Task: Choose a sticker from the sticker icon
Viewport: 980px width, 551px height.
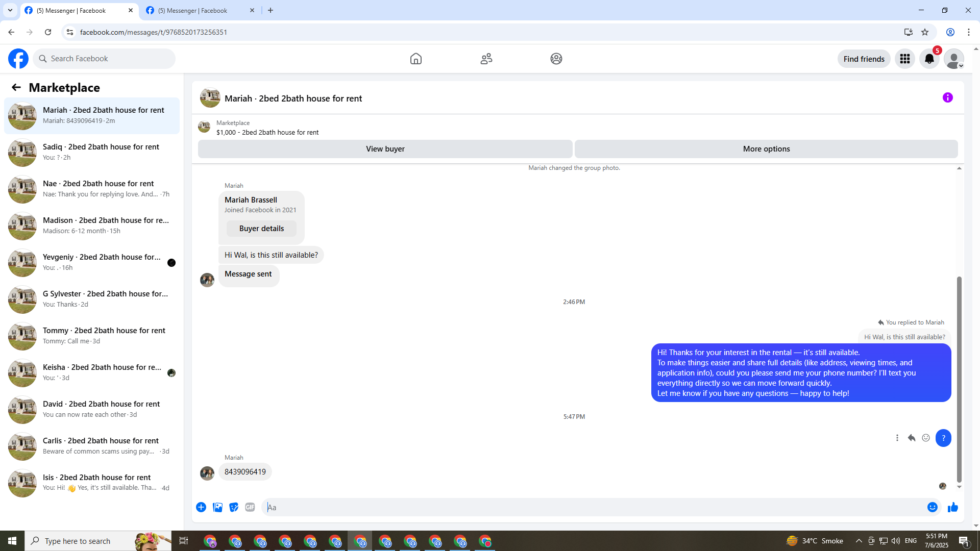Action: click(x=234, y=507)
